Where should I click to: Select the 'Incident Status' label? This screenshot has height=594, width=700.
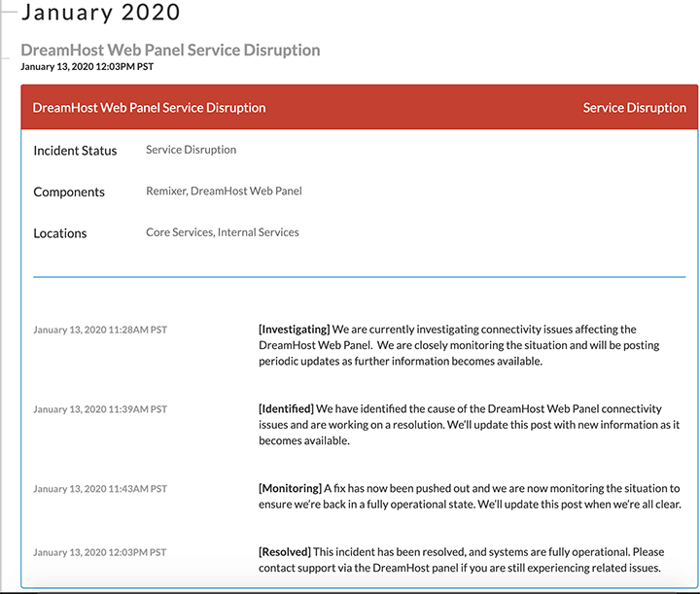coord(75,151)
